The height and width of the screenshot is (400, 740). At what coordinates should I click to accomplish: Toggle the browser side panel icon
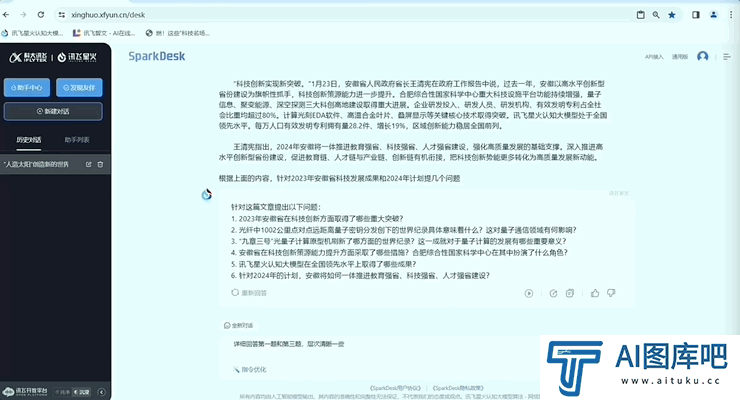[696, 15]
